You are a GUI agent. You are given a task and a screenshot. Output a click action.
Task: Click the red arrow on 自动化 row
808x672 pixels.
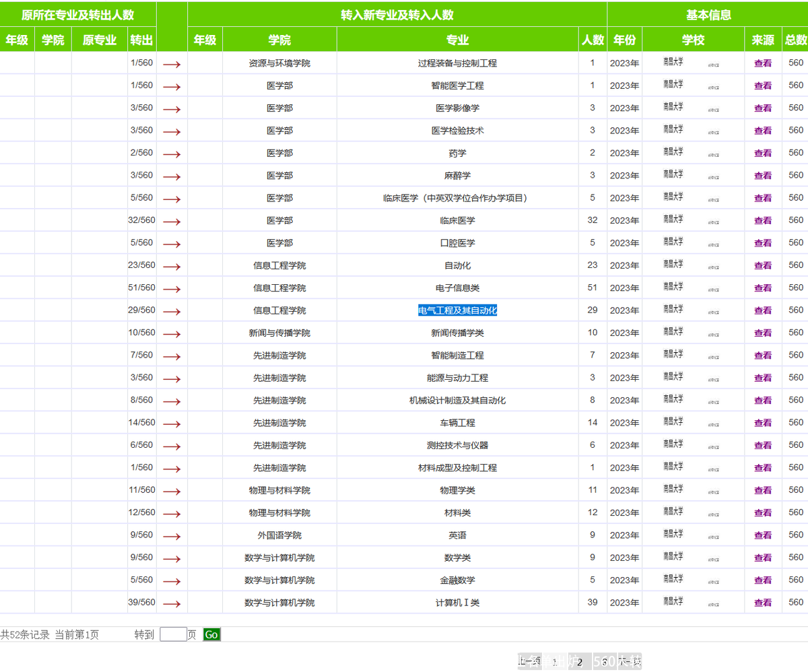(x=172, y=265)
